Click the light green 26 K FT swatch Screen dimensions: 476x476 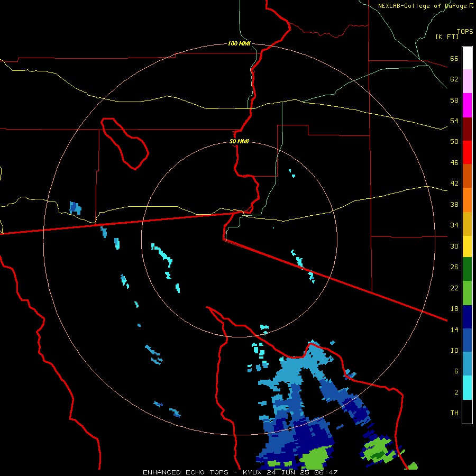(x=467, y=293)
